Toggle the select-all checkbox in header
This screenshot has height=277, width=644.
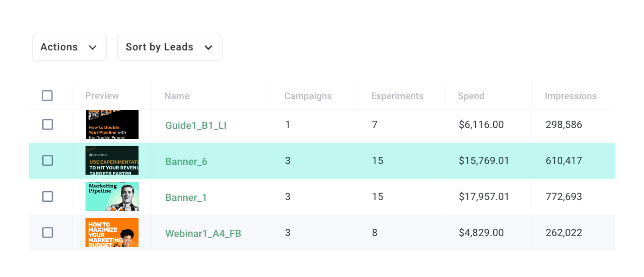47,96
